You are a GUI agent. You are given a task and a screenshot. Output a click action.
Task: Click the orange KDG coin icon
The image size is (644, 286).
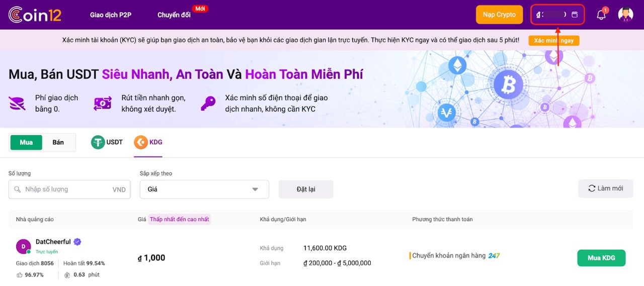point(141,142)
